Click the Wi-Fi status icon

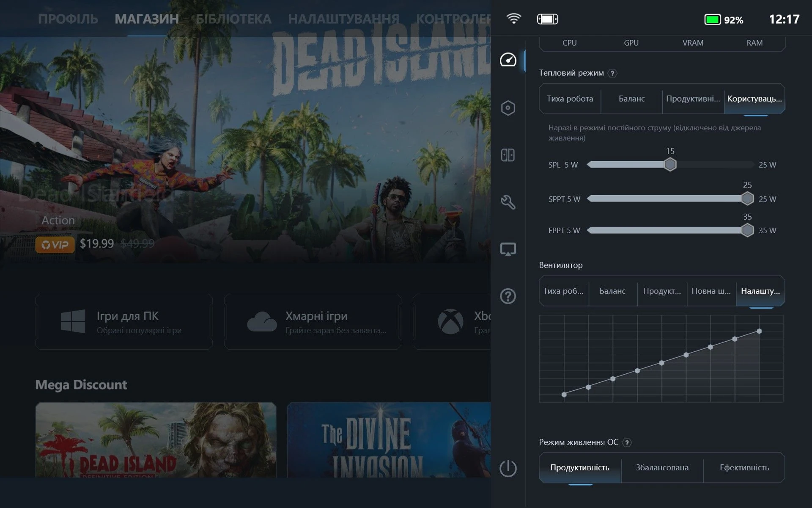click(x=514, y=19)
